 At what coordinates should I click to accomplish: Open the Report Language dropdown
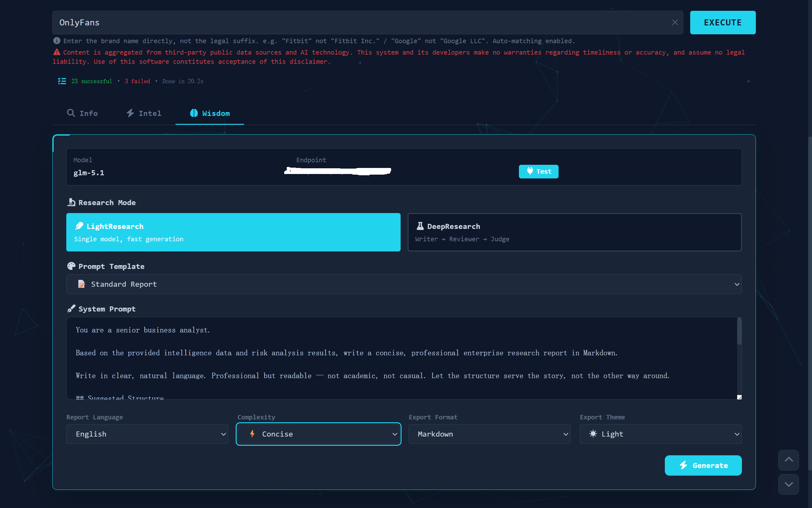[147, 434]
